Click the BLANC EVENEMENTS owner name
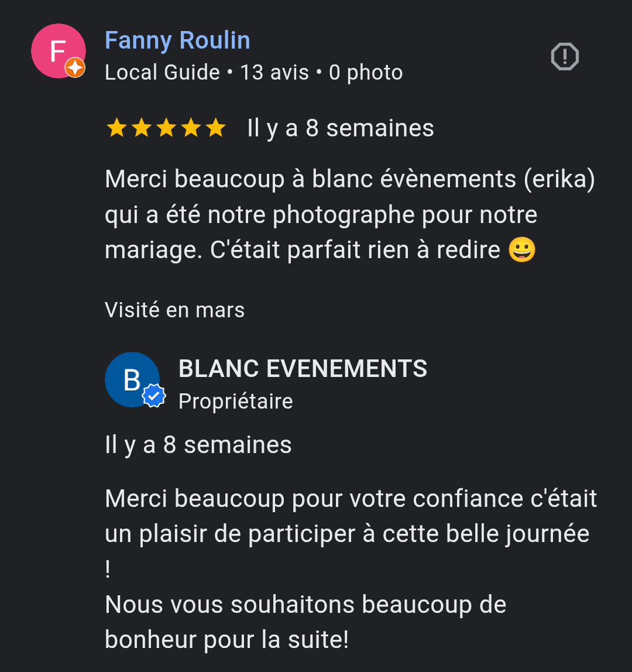Image resolution: width=632 pixels, height=672 pixels. [x=303, y=369]
